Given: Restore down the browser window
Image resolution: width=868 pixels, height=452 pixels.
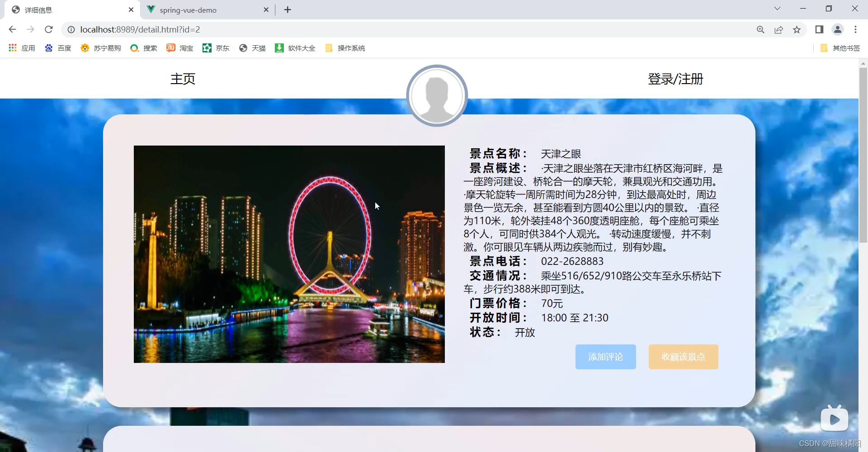Looking at the screenshot, I should (x=829, y=9).
